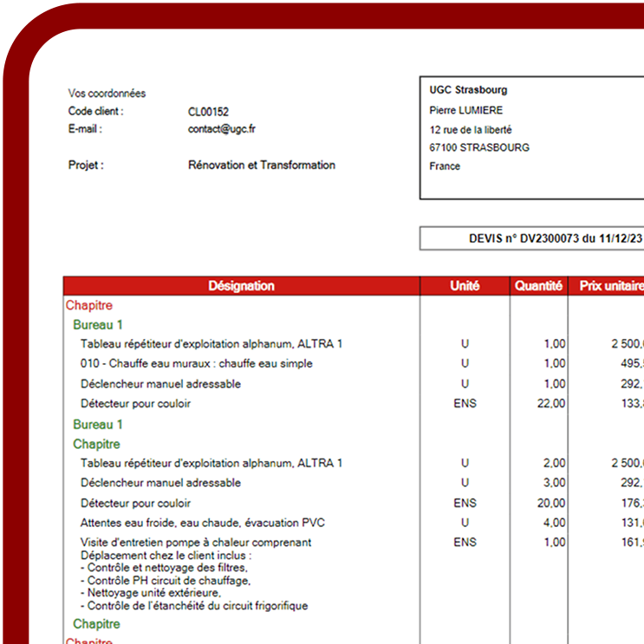The width and height of the screenshot is (644, 644).
Task: Select the quantity cell showing 4,00
Action: 555,523
